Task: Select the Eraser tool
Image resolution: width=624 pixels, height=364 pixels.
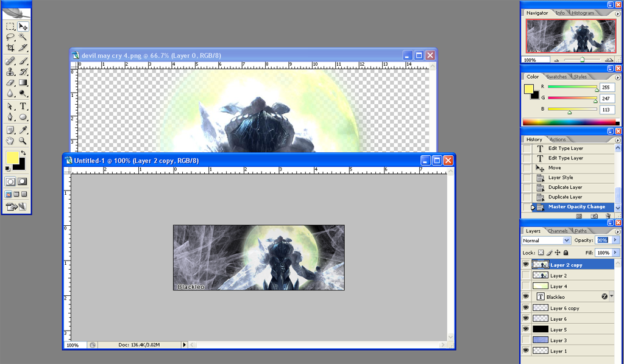Action: click(10, 83)
